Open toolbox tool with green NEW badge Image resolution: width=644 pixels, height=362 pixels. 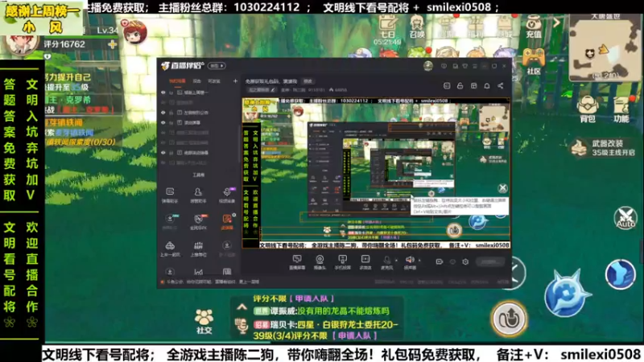click(170, 221)
